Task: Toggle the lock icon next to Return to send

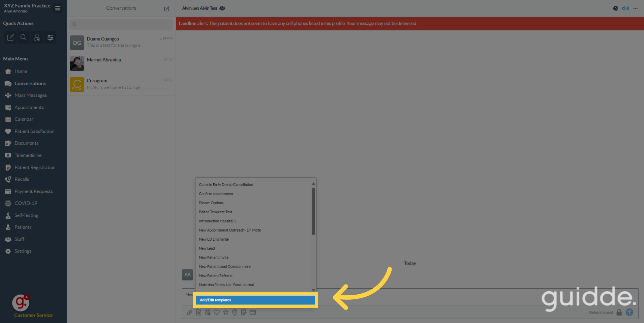Action: click(619, 312)
